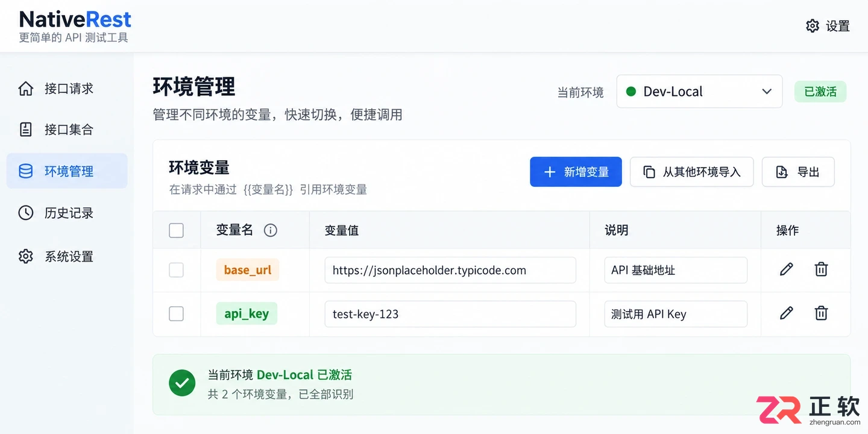
Task: Check the base_url row checkbox
Action: click(176, 270)
